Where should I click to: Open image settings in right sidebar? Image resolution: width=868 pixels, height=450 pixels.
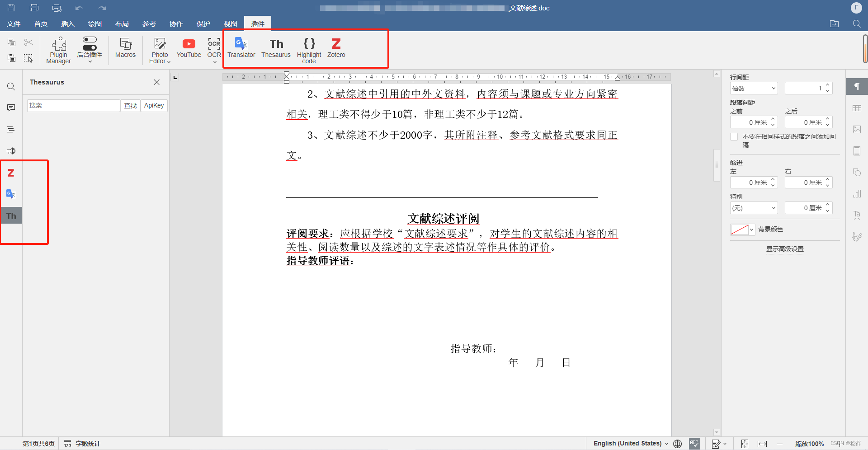click(x=857, y=130)
